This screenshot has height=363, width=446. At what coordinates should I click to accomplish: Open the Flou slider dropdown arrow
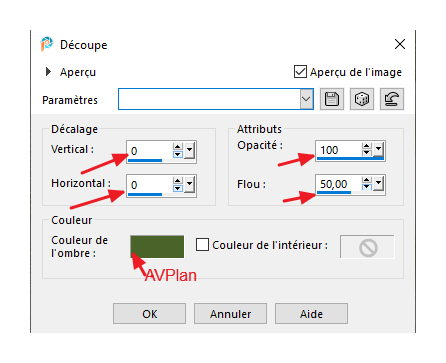pos(379,183)
